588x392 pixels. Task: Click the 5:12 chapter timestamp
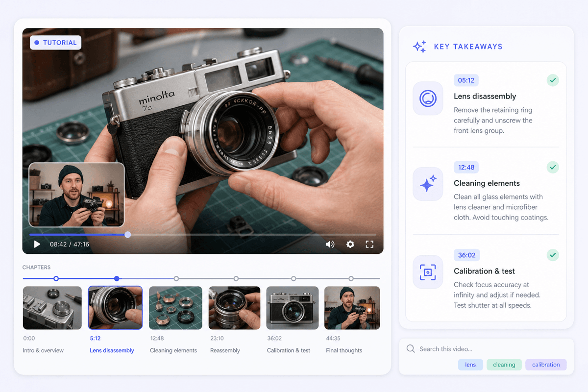[x=95, y=338]
